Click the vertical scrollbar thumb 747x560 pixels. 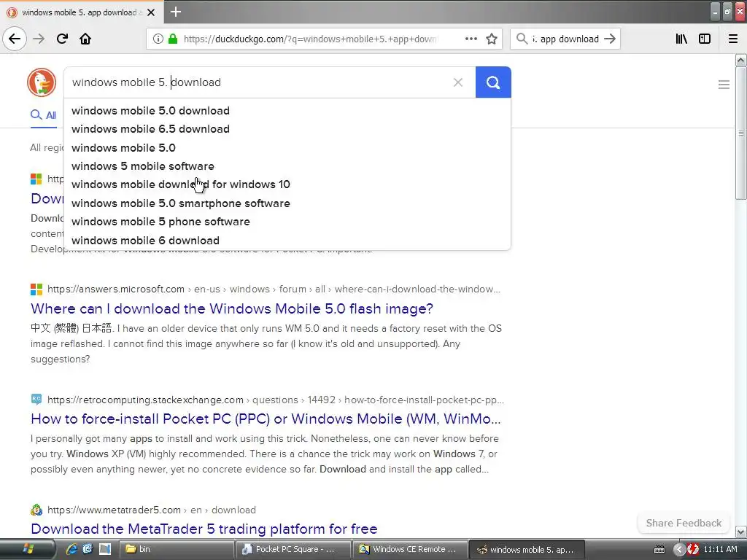740,133
